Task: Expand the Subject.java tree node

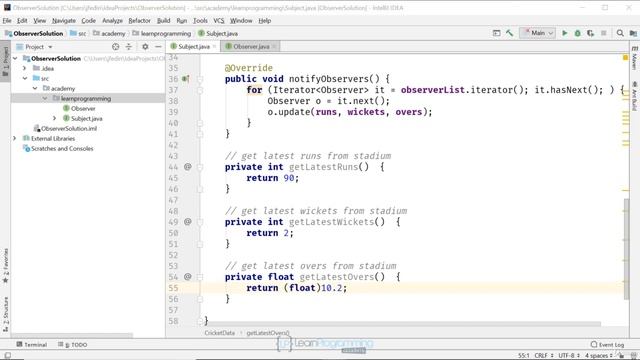Action: click(x=55, y=118)
